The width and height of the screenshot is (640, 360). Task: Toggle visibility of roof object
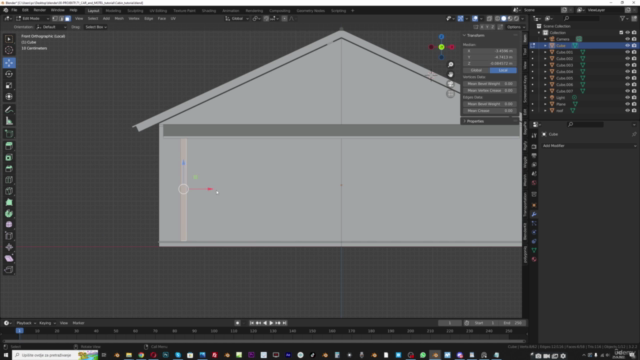tap(627, 111)
